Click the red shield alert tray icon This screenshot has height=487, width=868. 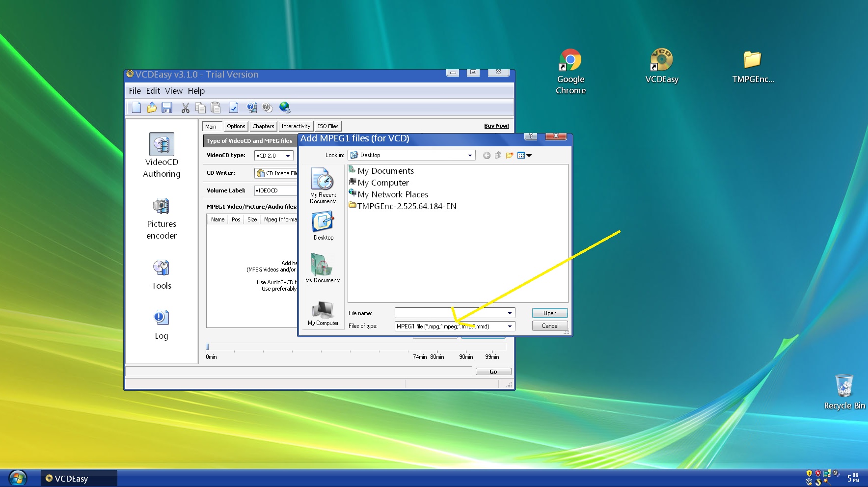tap(818, 474)
